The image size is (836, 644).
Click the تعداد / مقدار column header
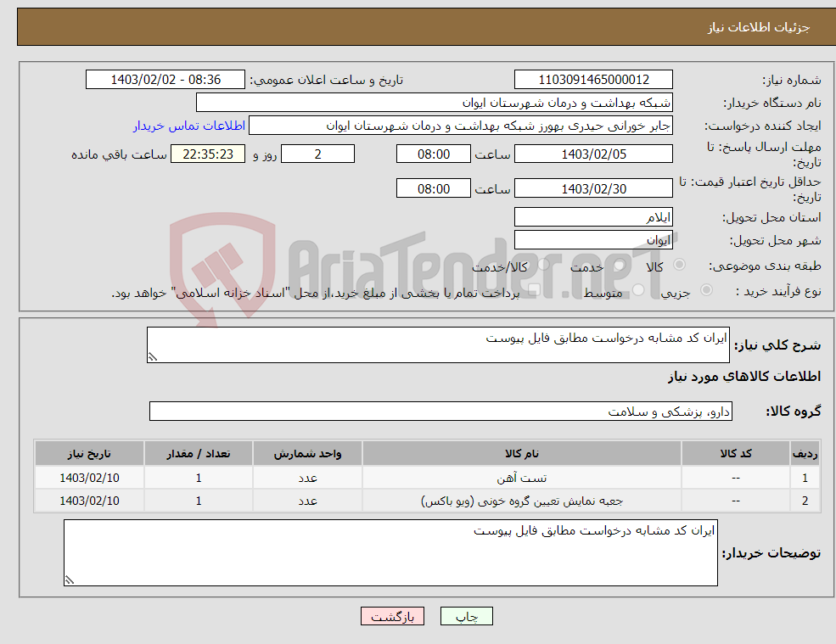tap(199, 453)
